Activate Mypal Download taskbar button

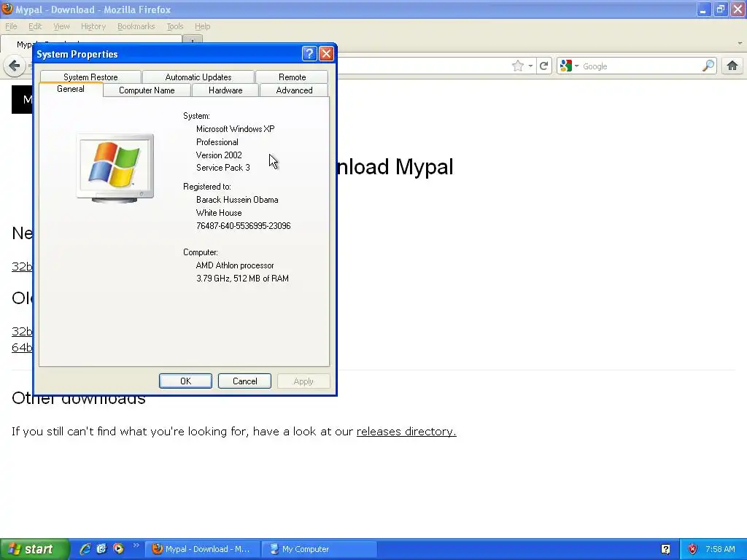(203, 549)
